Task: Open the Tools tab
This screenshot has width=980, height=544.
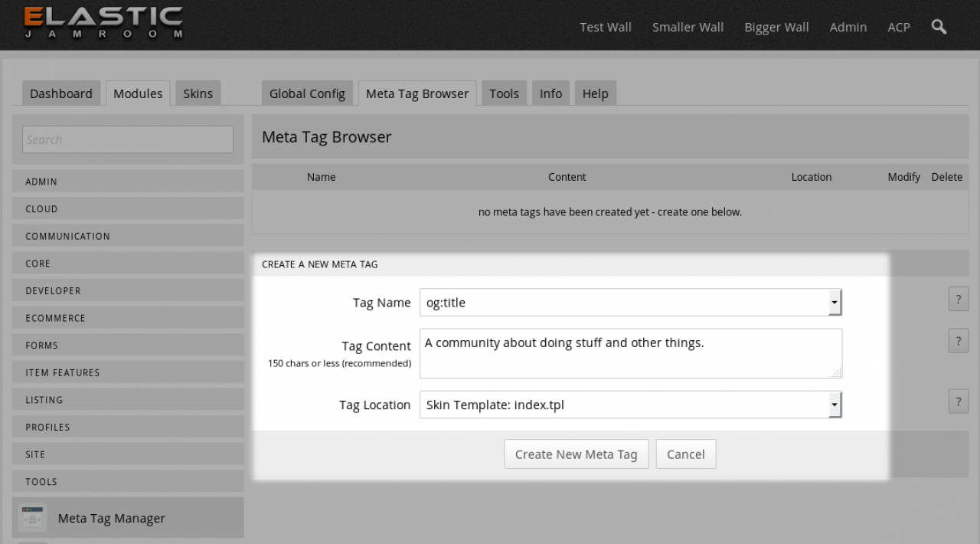Action: click(504, 93)
